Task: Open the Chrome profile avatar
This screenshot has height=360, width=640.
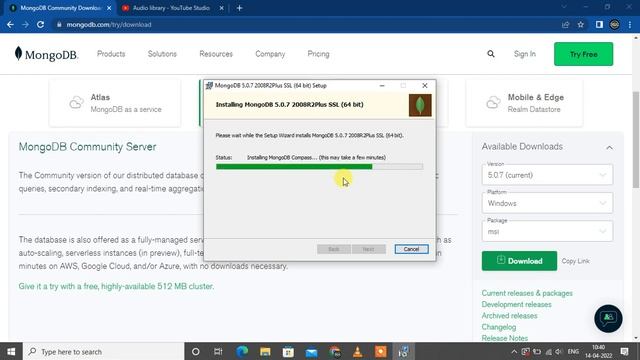Action: click(x=614, y=25)
